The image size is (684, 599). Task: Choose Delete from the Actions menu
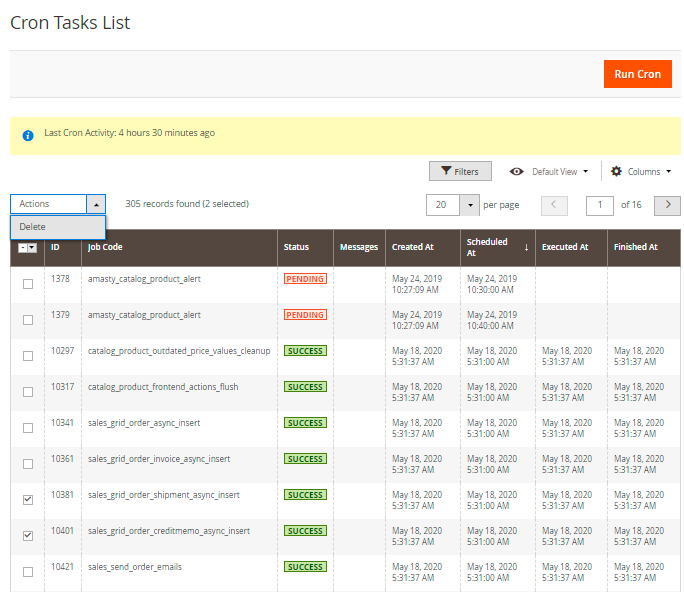(x=33, y=227)
